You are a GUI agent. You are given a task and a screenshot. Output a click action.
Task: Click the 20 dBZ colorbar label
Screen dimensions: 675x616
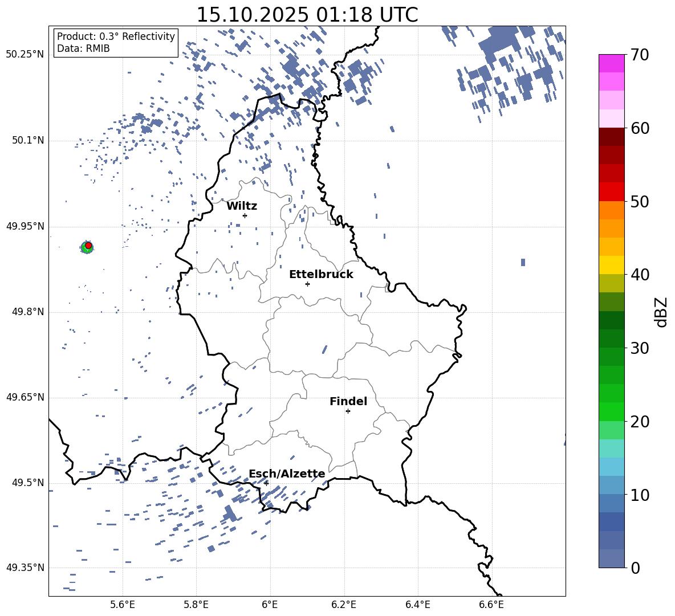pos(640,422)
